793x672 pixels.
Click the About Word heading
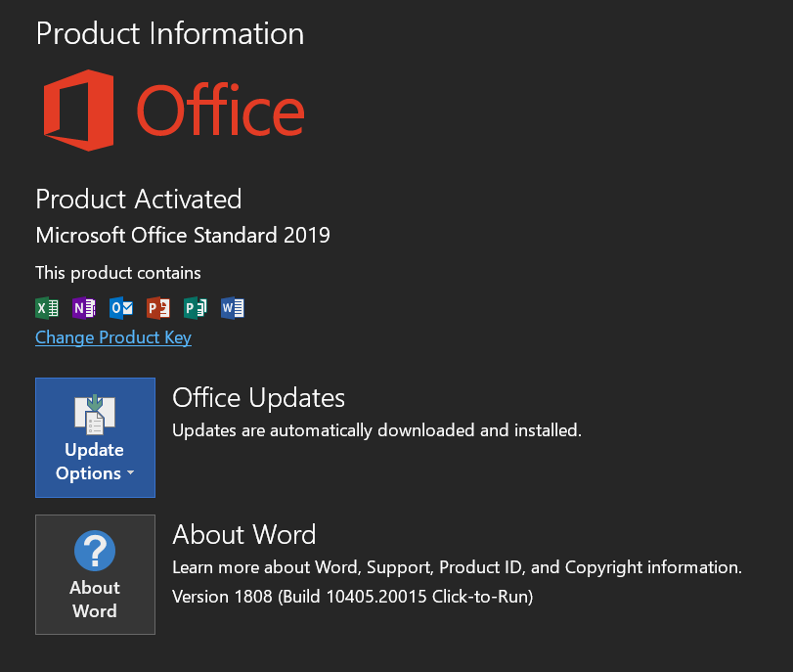click(x=244, y=535)
